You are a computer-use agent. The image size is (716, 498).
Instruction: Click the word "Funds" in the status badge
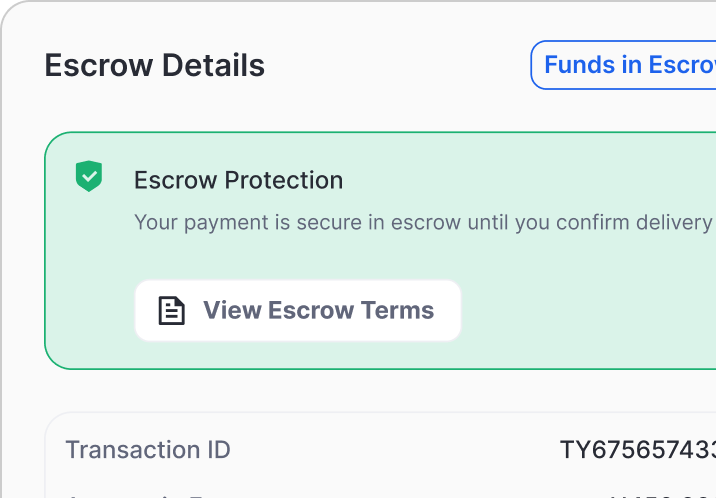[576, 65]
